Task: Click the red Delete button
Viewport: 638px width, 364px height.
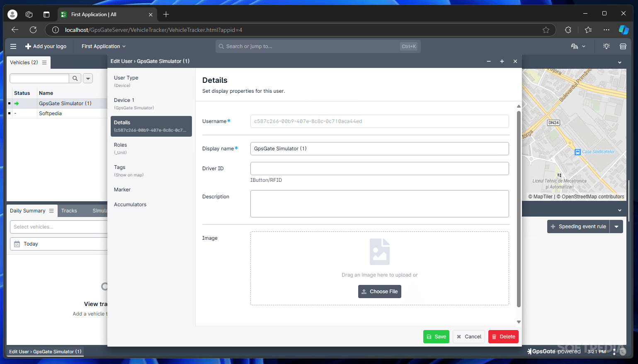Action: pos(503,337)
